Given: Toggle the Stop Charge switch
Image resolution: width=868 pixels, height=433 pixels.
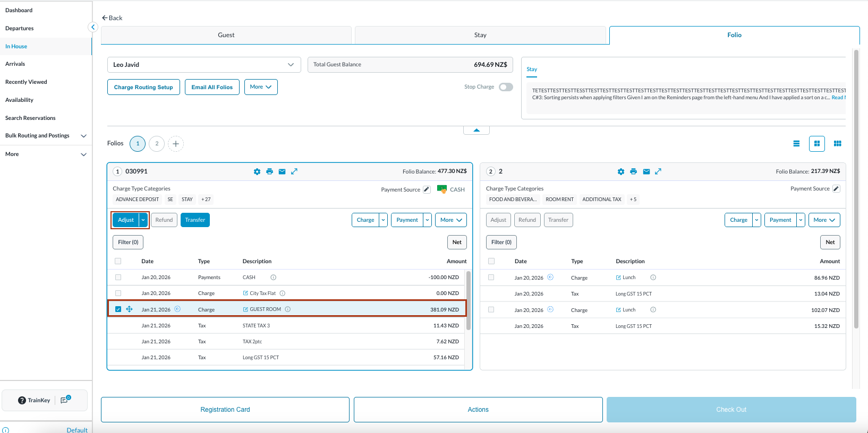Looking at the screenshot, I should [506, 87].
